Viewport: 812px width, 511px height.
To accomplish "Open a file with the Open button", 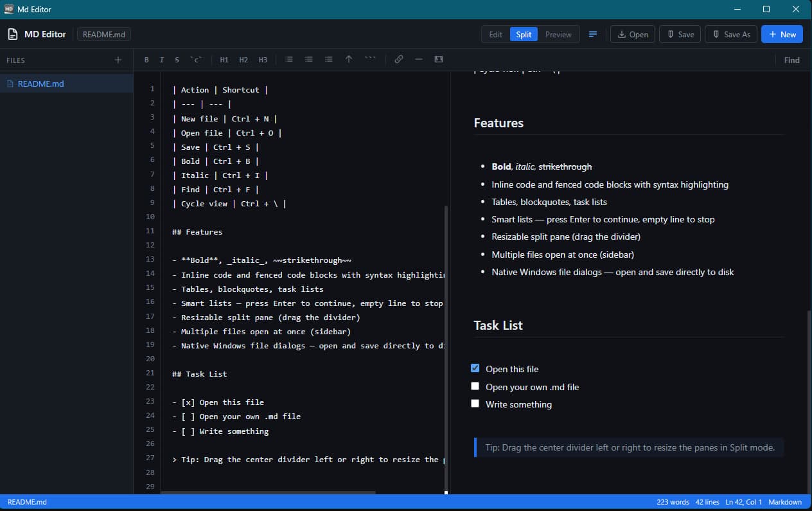I will click(x=633, y=35).
